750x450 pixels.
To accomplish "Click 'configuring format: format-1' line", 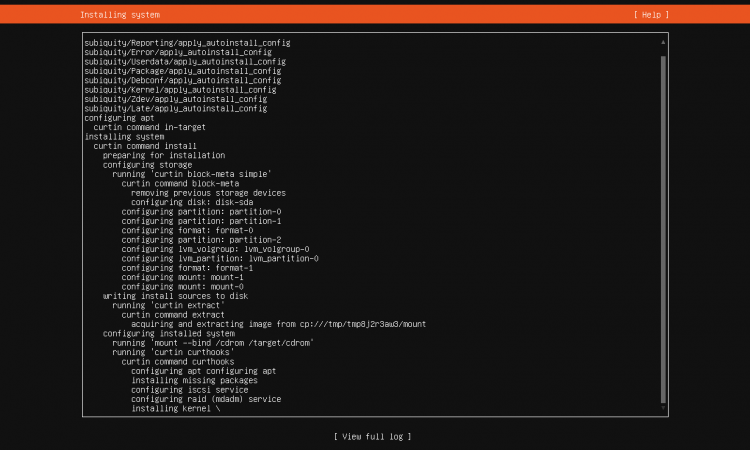I will pyautogui.click(x=187, y=268).
